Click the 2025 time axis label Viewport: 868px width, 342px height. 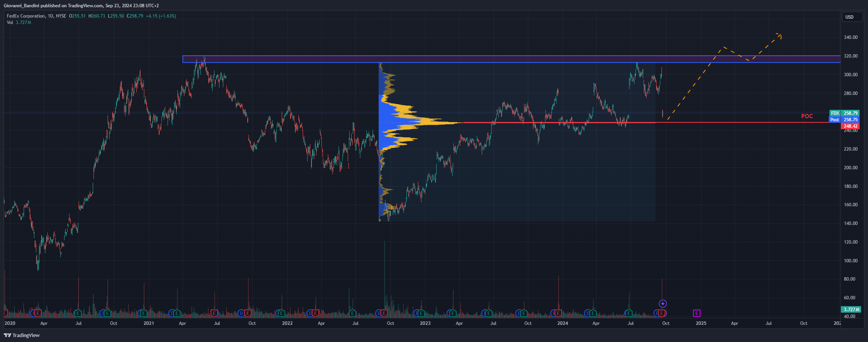[x=701, y=323]
